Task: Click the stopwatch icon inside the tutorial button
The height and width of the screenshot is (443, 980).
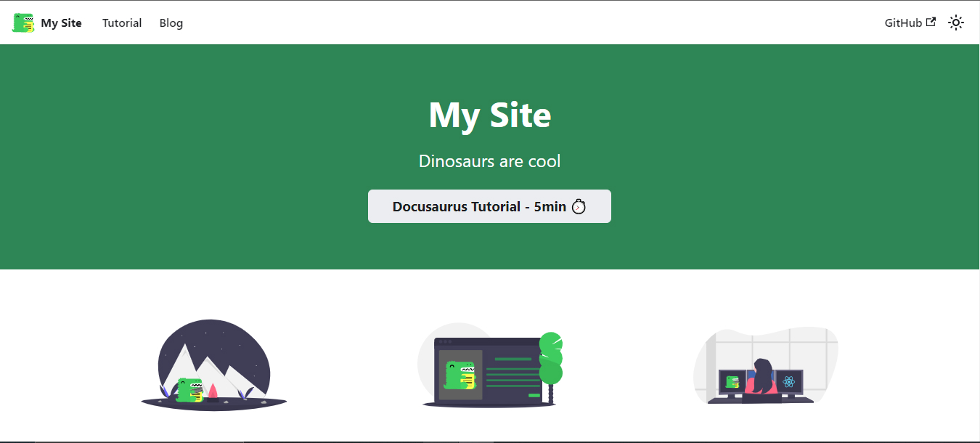Action: click(579, 206)
